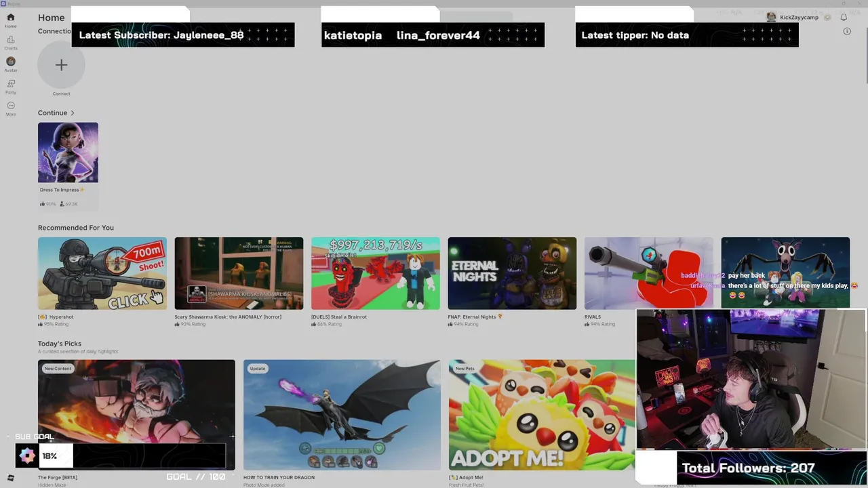Click the Update badge on dragon banner
The image size is (868, 488).
[x=258, y=369]
